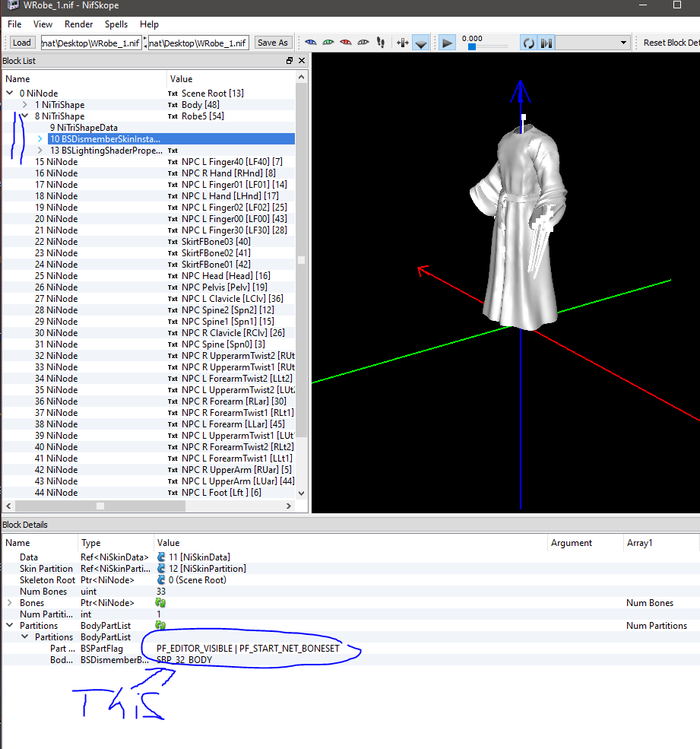Click Txt icon beside NPC Pelvis [Pelv]
Viewport: 700px width, 749px height.
[x=173, y=287]
